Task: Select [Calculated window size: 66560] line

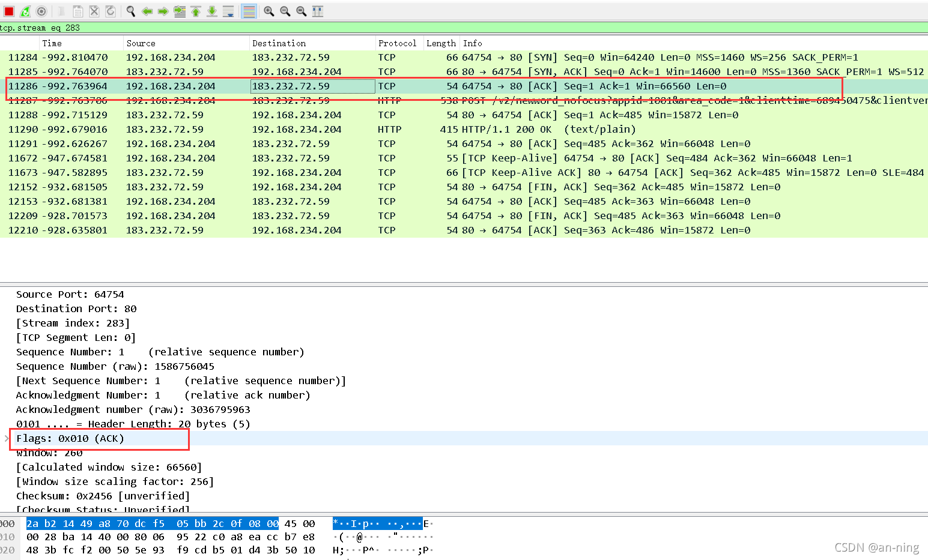Action: pos(109,467)
